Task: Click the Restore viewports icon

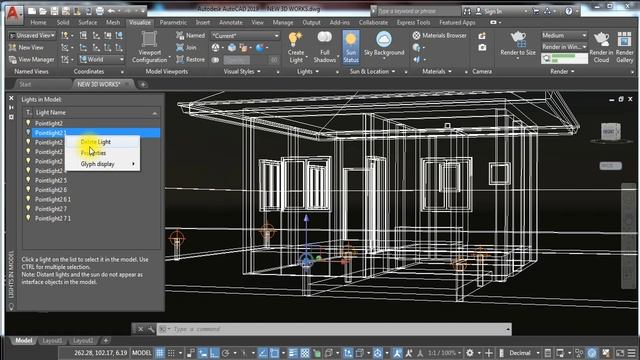Action: point(190,60)
